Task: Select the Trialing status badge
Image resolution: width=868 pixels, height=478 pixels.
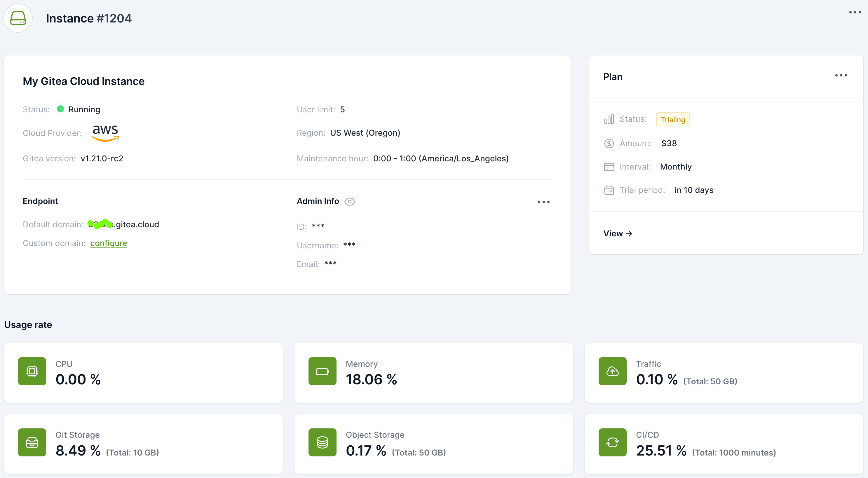Action: (673, 120)
